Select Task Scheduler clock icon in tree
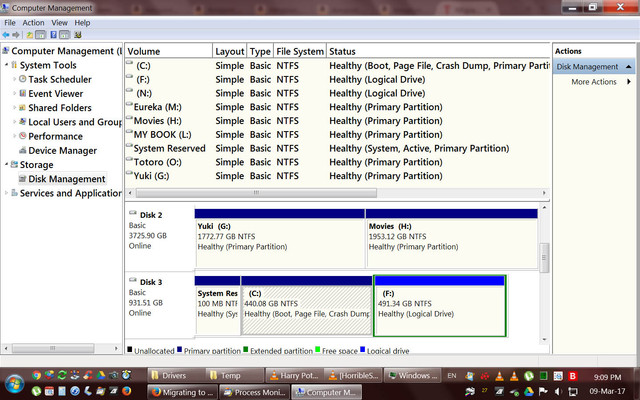 point(23,79)
